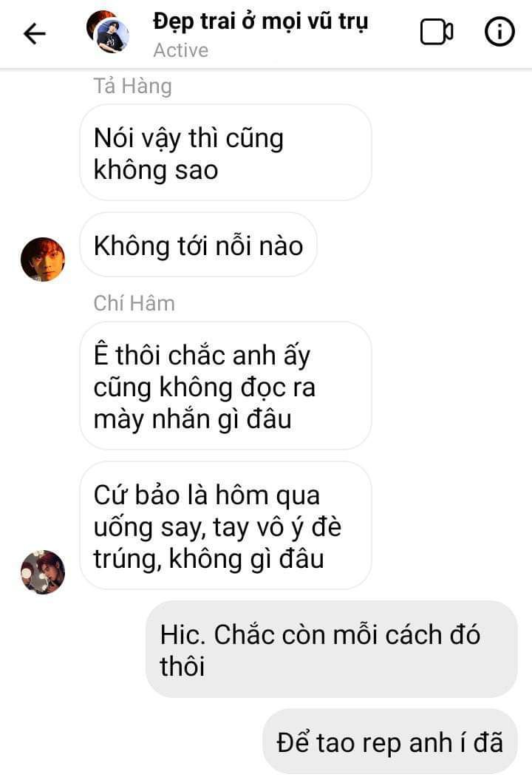Screen dimensions: 532x783
Task: Tap the Active status text
Action: (x=181, y=50)
